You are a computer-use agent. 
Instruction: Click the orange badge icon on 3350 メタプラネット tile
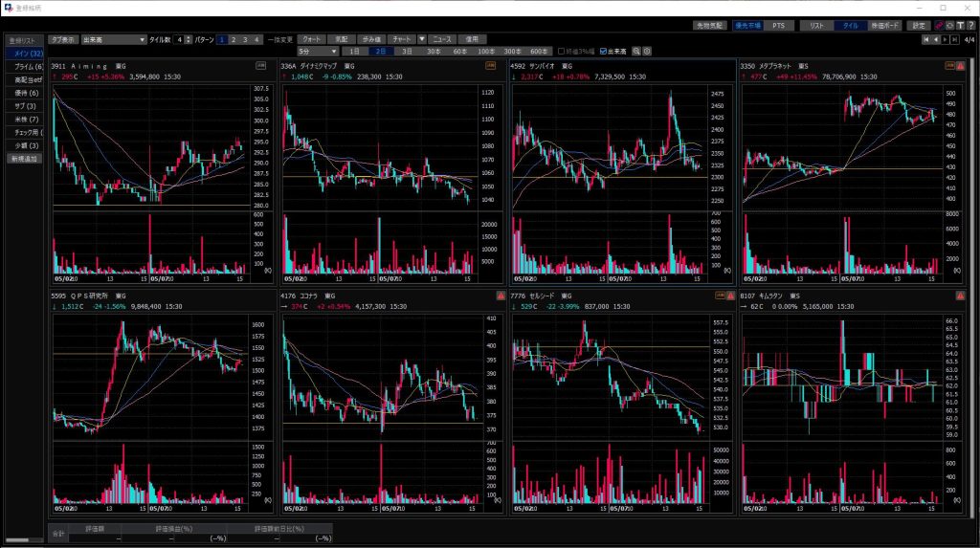(950, 66)
